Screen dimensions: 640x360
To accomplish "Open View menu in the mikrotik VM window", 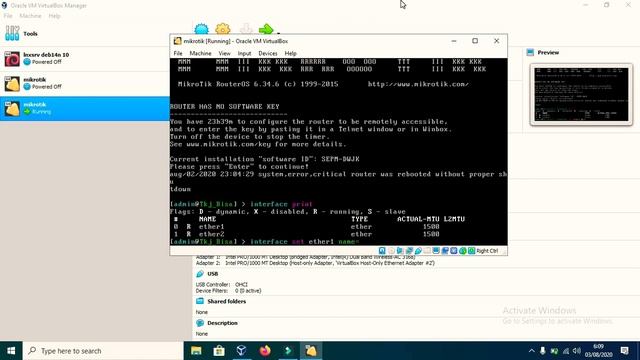I will click(x=224, y=53).
